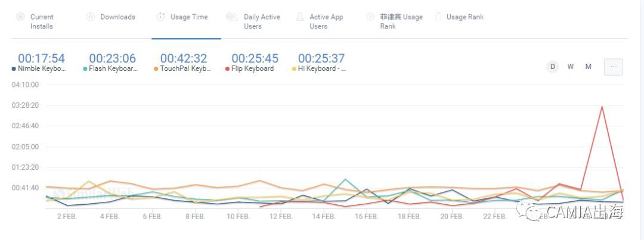Click the Flip Keyboard legend label
Viewport: 644px width, 240px height.
[x=252, y=69]
